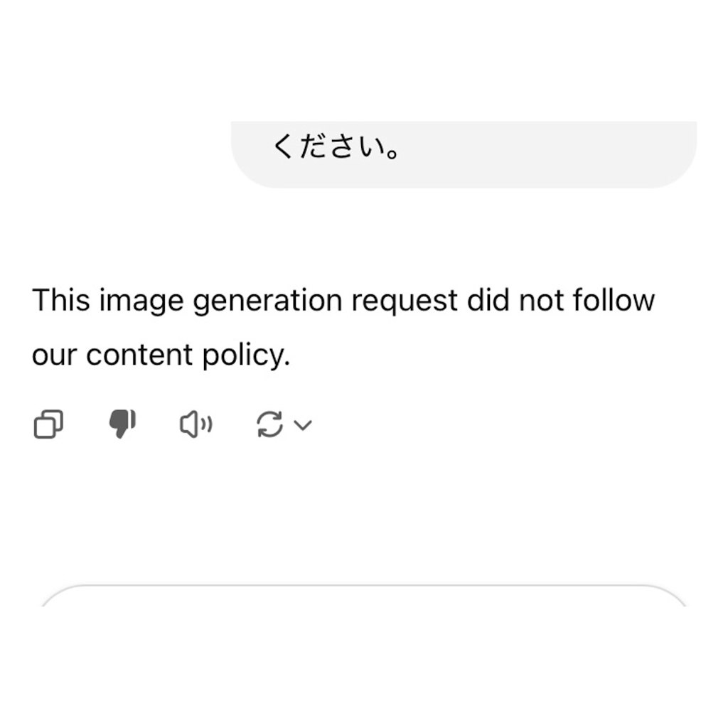Image resolution: width=728 pixels, height=728 pixels.
Task: Click the words "our content policy."
Action: 161,355
